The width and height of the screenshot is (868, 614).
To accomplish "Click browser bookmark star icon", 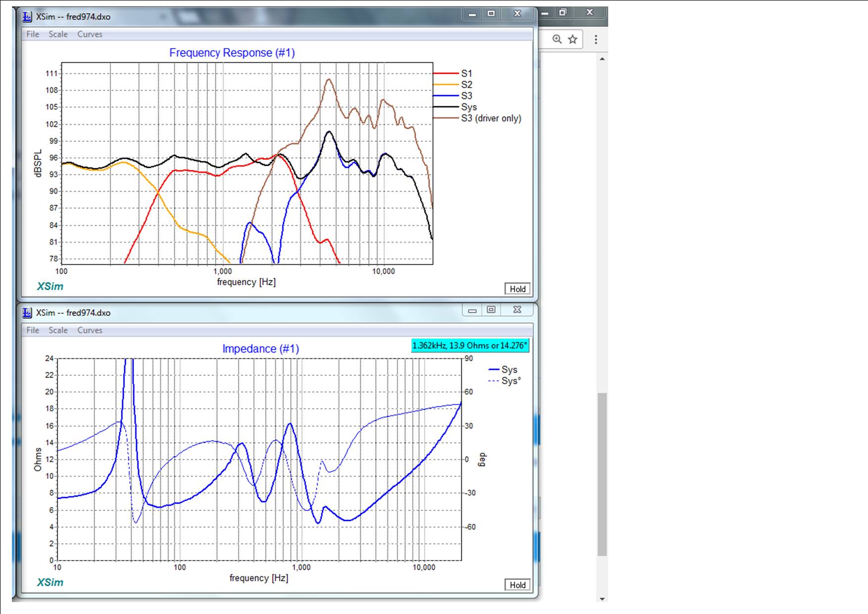I will tap(573, 39).
